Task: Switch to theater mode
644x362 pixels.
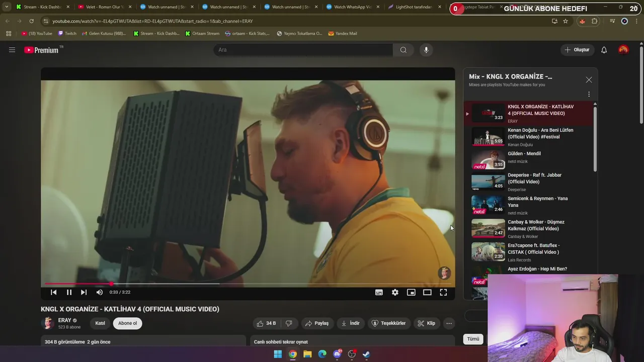Action: tap(427, 292)
